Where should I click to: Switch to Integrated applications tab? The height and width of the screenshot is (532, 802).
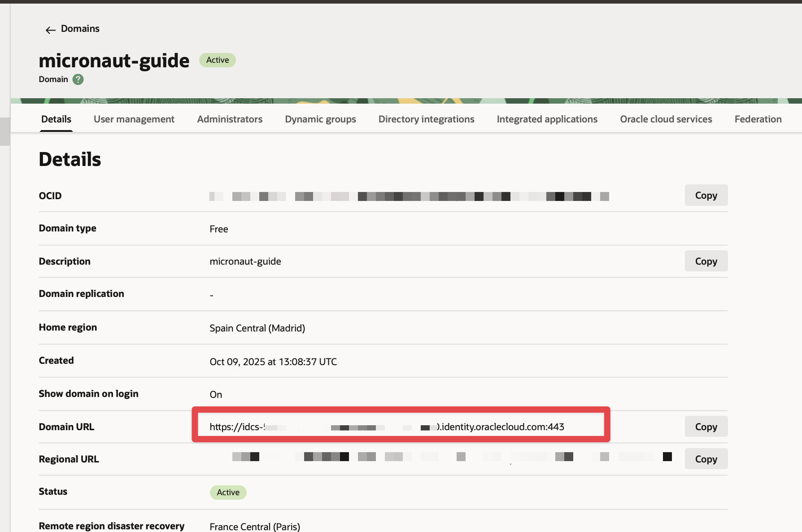coord(547,119)
